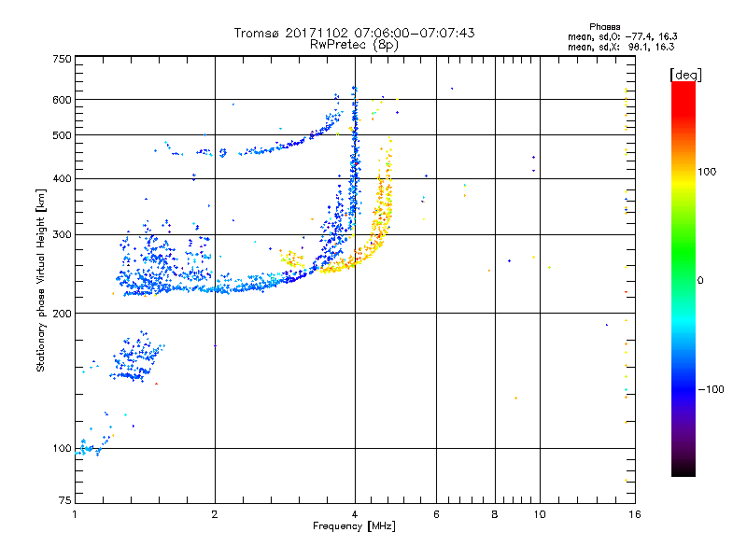Click the "[deg]" colorbar unit label
This screenshot has width=747, height=560.
click(685, 75)
